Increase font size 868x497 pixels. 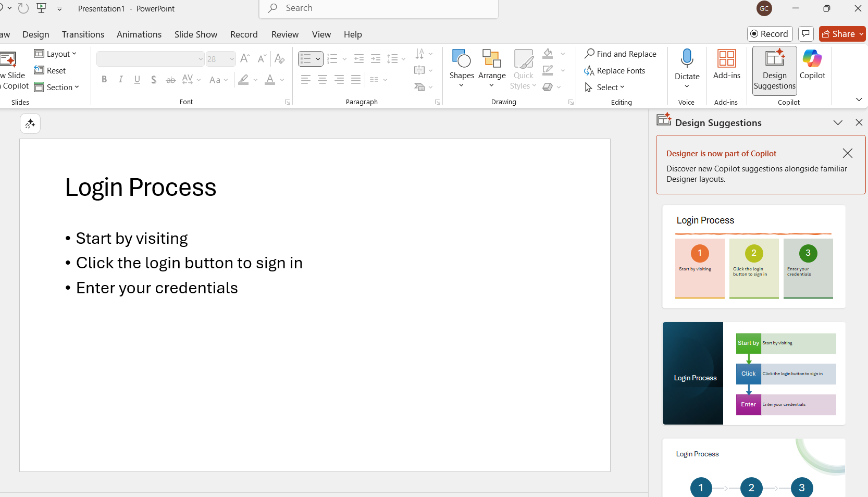tap(245, 59)
